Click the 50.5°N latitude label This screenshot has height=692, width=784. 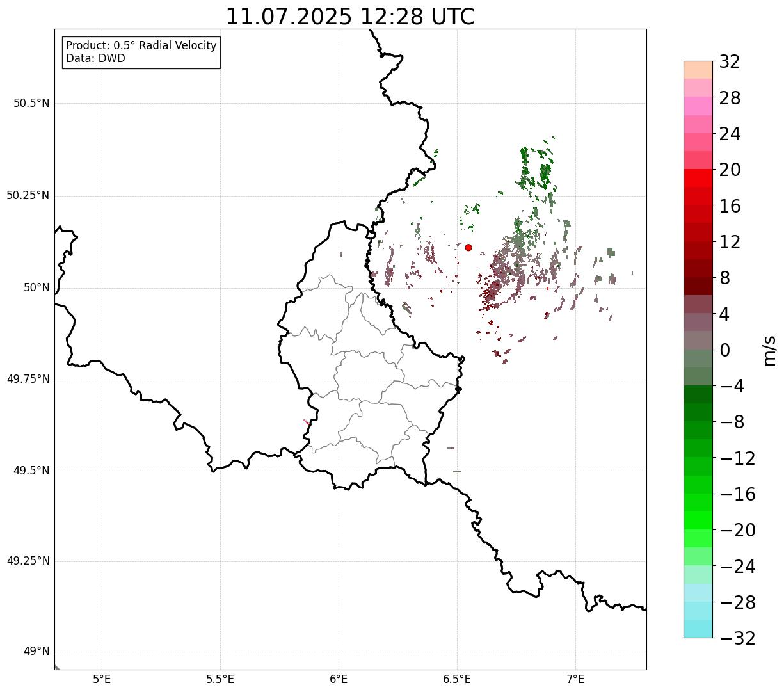click(31, 103)
